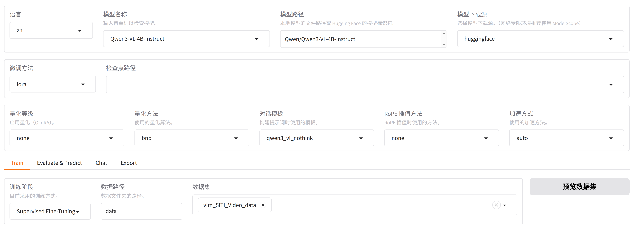Remove vlm_SITI_Video_data tag from dataset
The height and width of the screenshot is (227, 644).
click(x=263, y=205)
